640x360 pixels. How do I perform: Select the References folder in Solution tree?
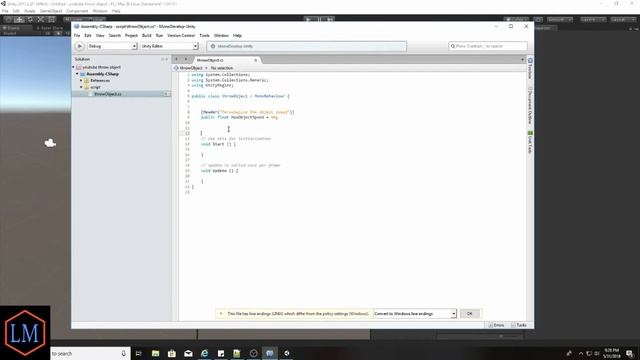click(x=100, y=80)
